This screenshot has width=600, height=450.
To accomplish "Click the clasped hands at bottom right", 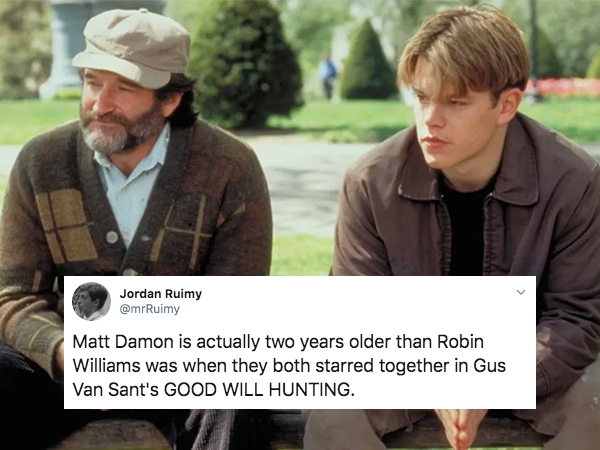I will tap(461, 428).
